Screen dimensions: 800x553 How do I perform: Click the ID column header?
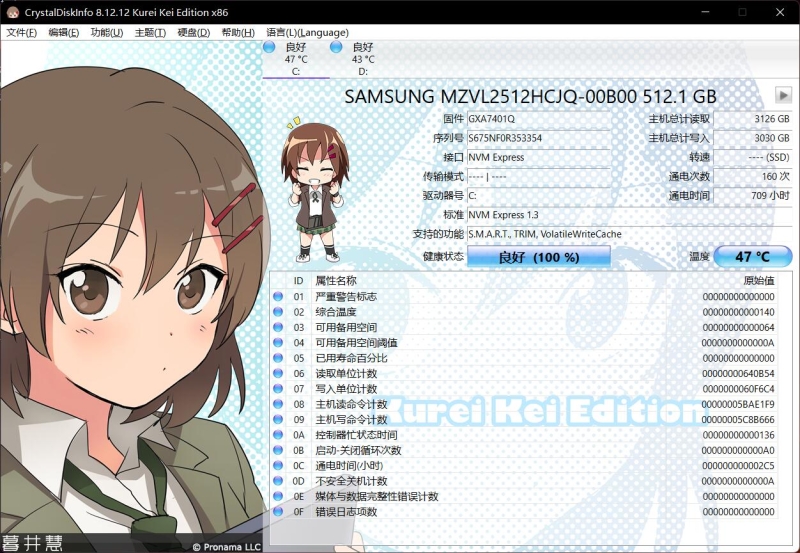click(x=298, y=281)
